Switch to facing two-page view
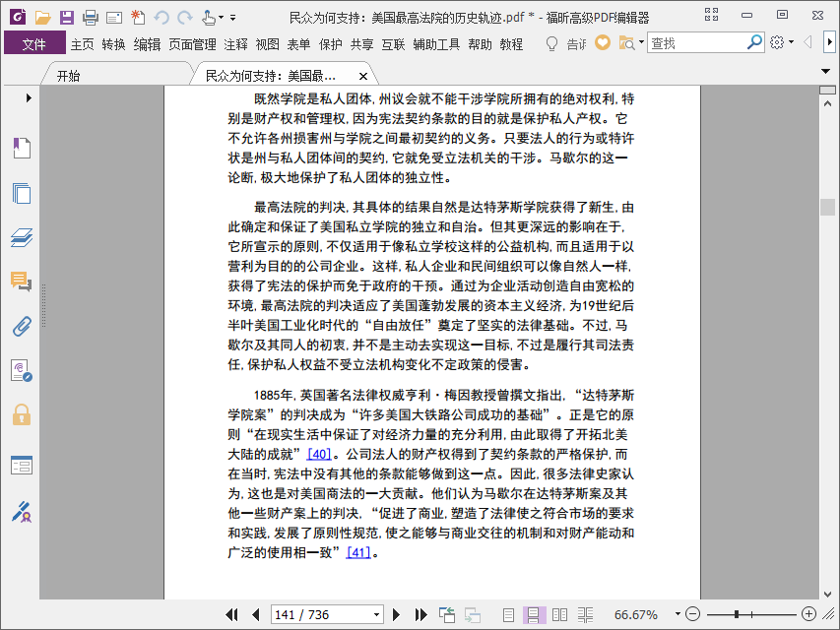 559,614
